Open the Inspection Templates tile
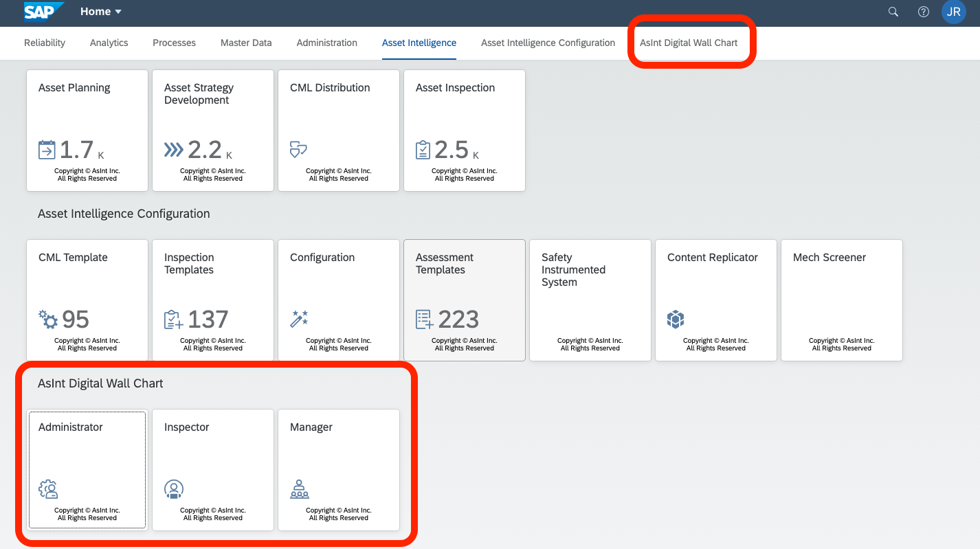The image size is (980, 549). click(213, 300)
